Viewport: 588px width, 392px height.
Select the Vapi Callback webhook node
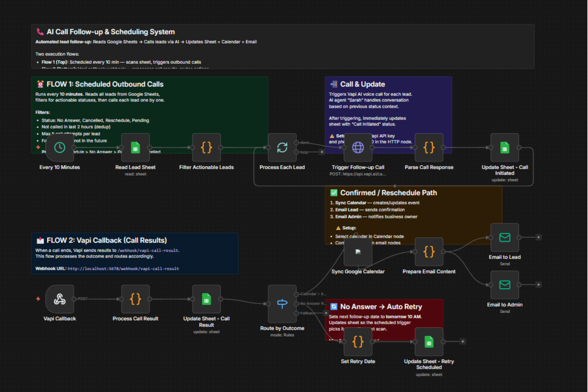(x=60, y=299)
